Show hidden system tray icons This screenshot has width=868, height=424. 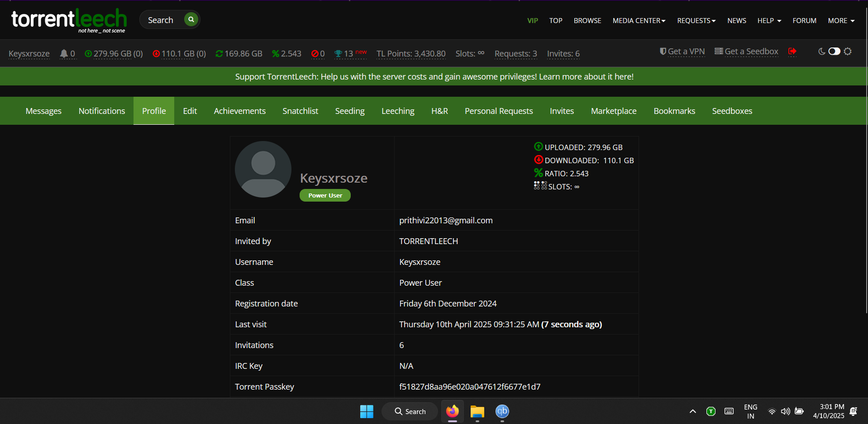coord(692,411)
